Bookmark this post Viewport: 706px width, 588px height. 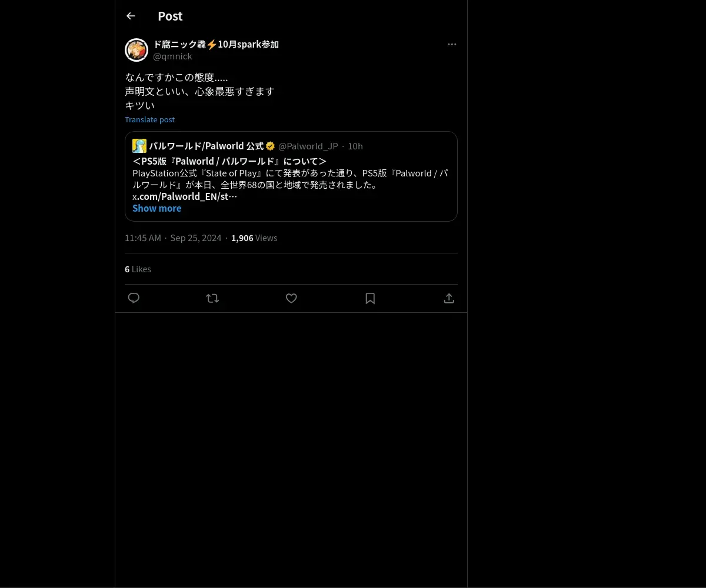(x=370, y=298)
